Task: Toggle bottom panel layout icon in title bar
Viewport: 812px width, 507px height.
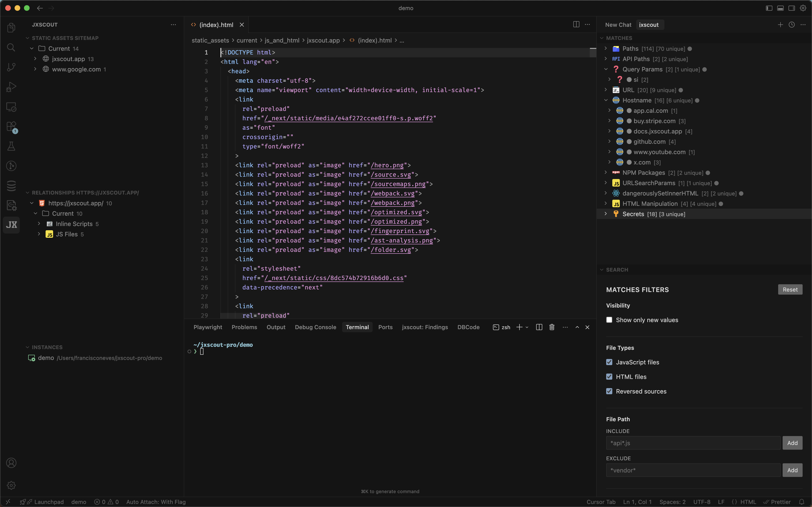Action: [781, 8]
